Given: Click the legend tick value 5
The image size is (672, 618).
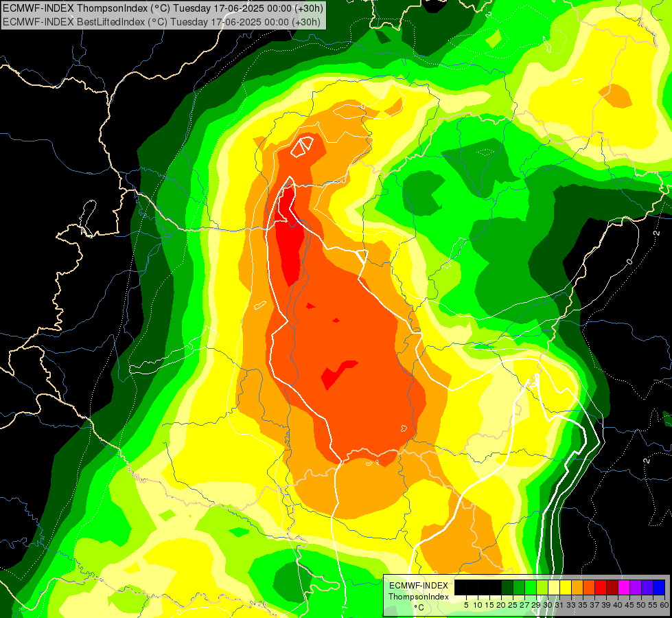Looking at the screenshot, I should pos(466,605).
